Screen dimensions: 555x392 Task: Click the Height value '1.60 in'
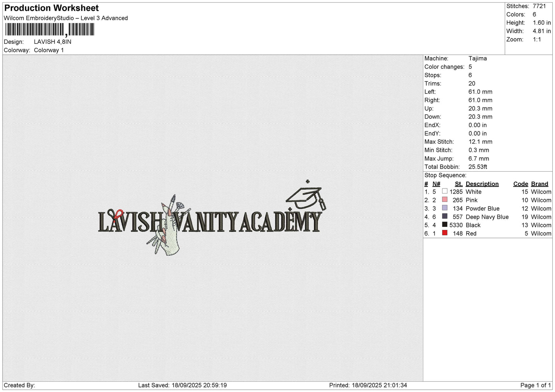pos(542,23)
